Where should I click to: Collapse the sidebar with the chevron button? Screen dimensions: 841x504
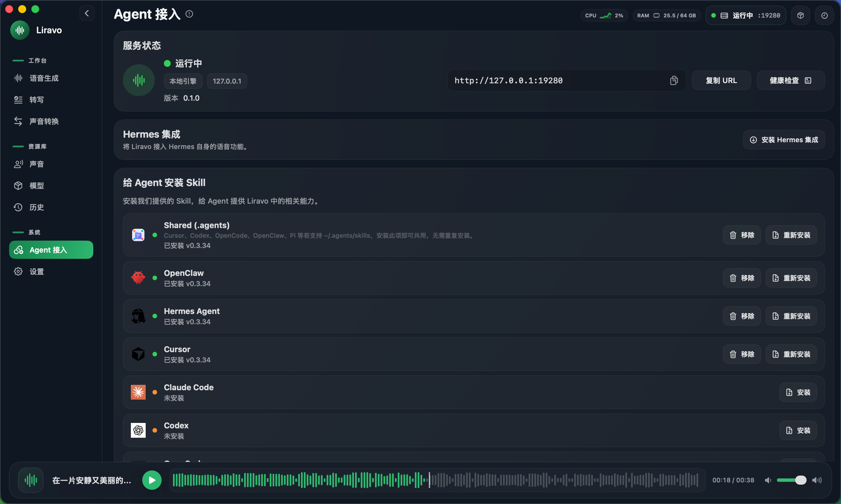click(87, 14)
